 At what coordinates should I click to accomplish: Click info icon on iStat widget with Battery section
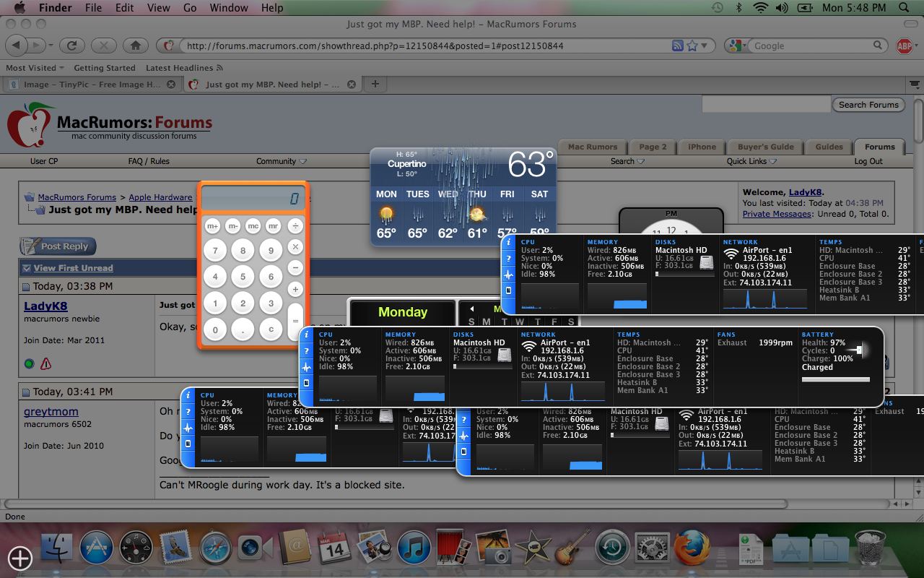306,335
